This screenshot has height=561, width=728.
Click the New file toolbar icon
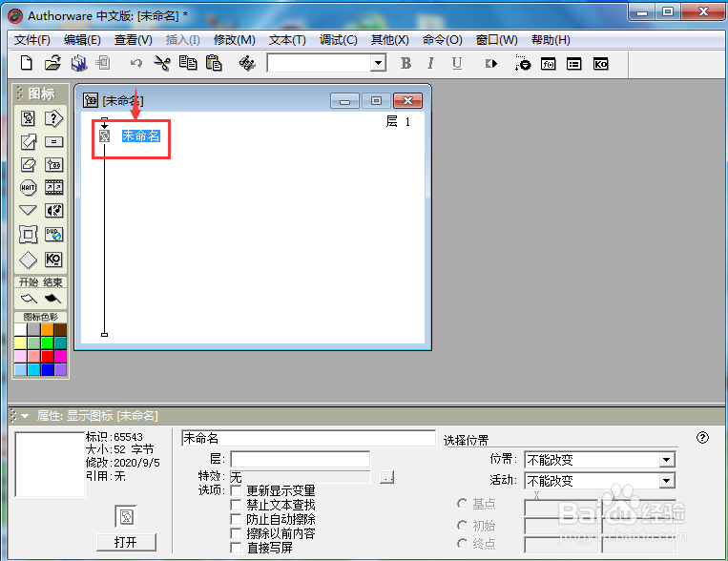27,63
